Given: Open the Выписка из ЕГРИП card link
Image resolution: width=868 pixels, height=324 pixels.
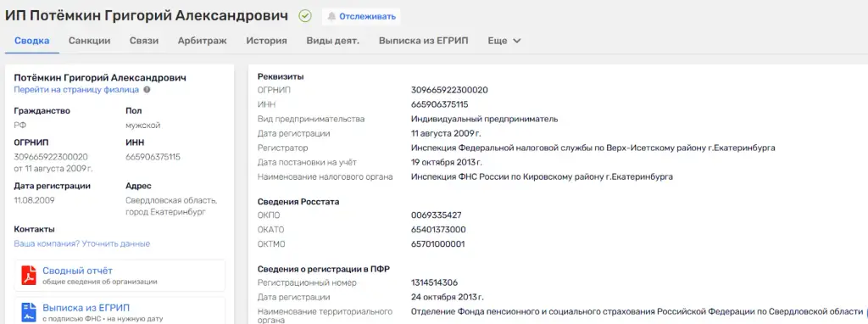Looking at the screenshot, I should click(x=86, y=308).
